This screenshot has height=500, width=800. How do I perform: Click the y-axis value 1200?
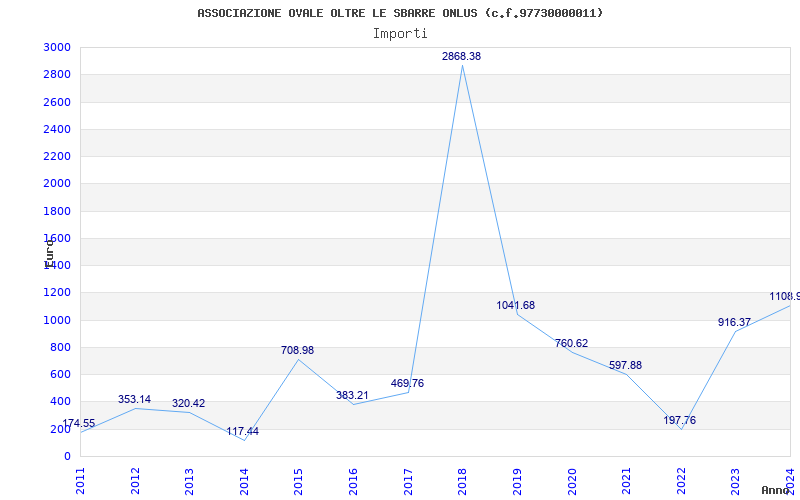[x=57, y=293]
